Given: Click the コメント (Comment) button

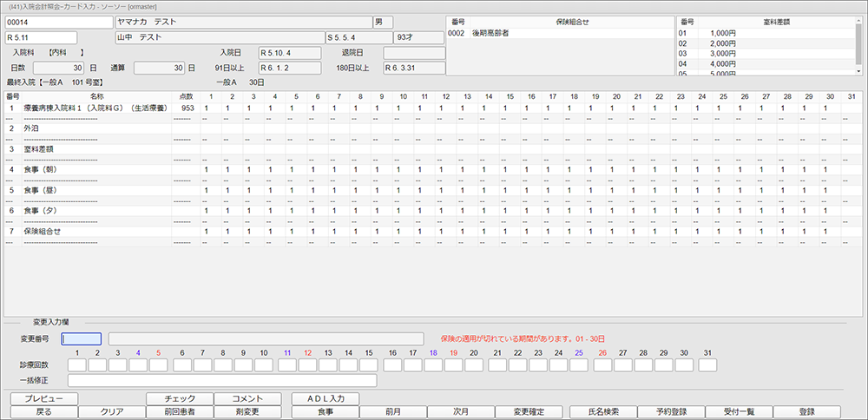Looking at the screenshot, I should tap(247, 398).
